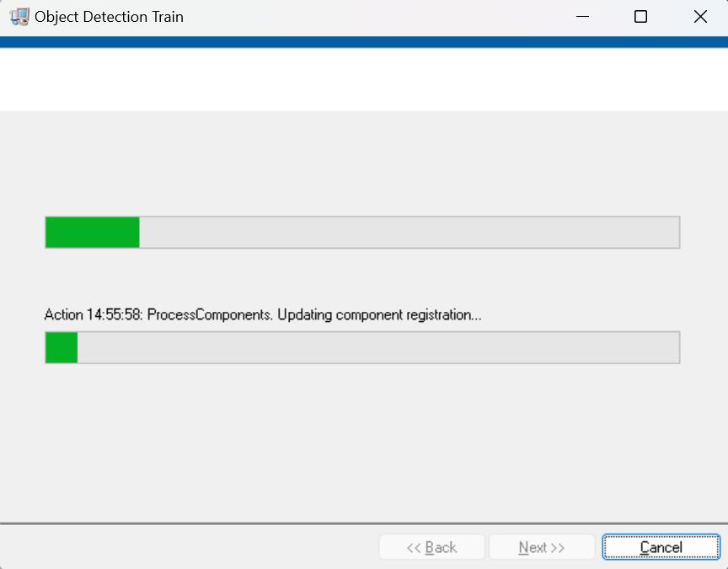Close the installer window with X
Screen dimensions: 728x569
tap(700, 17)
